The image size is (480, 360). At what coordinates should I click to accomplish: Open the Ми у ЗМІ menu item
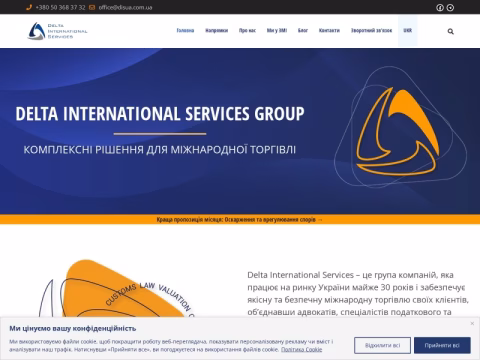tap(277, 30)
